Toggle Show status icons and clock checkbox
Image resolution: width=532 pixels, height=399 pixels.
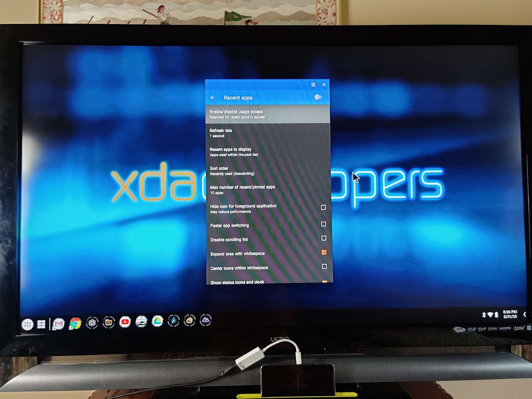click(325, 282)
